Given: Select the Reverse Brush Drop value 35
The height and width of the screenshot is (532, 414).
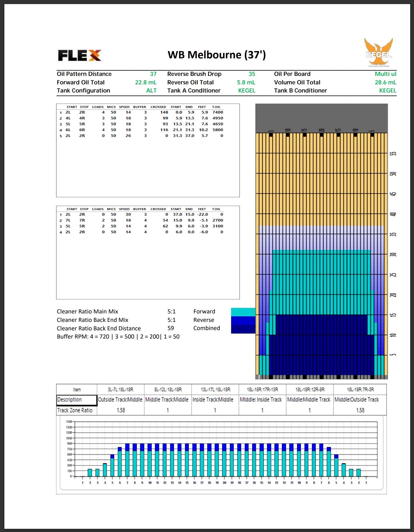Looking at the screenshot, I should click(x=252, y=74).
